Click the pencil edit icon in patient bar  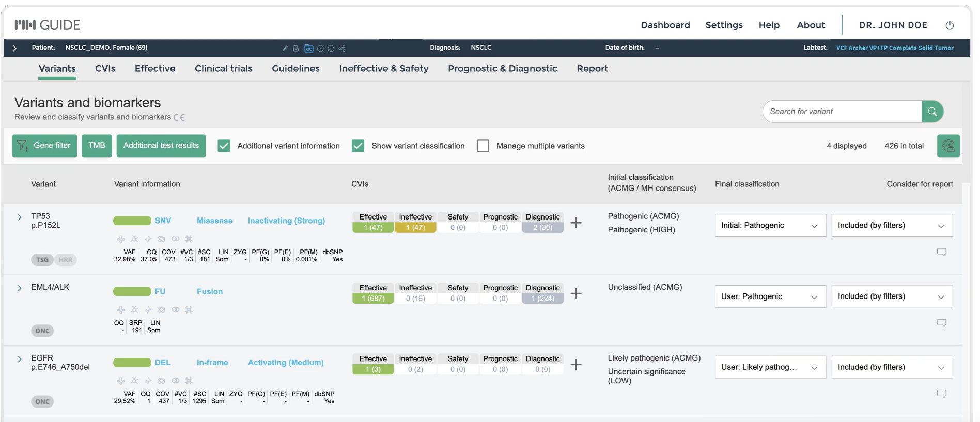tap(285, 48)
